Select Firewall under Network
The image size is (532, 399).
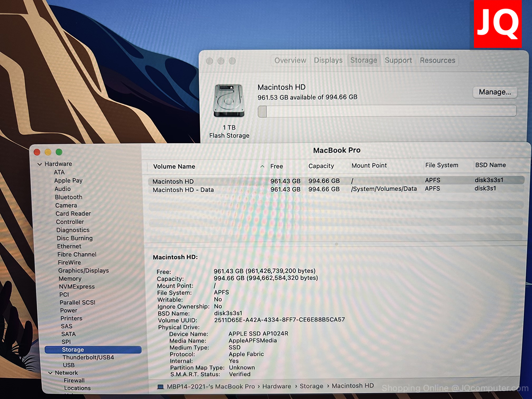pos(74,380)
